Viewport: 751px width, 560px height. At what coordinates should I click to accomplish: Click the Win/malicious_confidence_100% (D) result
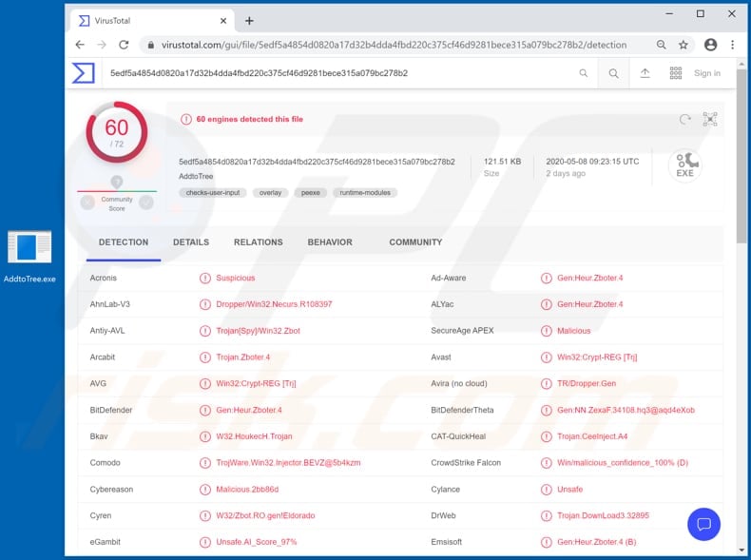coord(623,463)
